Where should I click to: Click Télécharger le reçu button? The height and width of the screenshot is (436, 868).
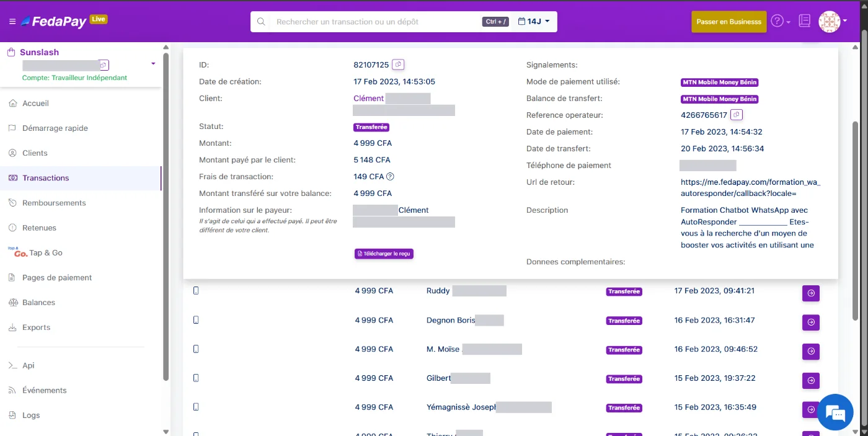tap(384, 254)
